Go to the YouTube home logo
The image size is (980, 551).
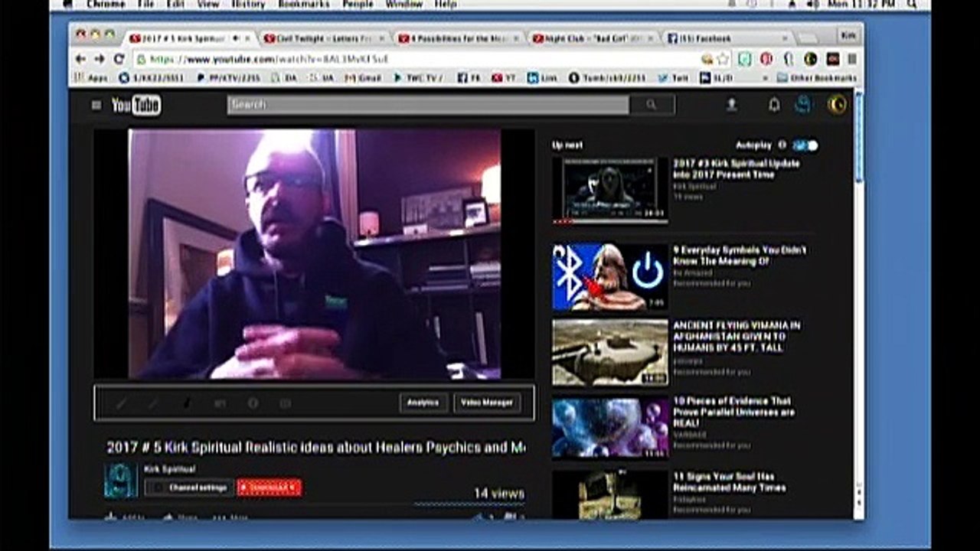pos(136,106)
